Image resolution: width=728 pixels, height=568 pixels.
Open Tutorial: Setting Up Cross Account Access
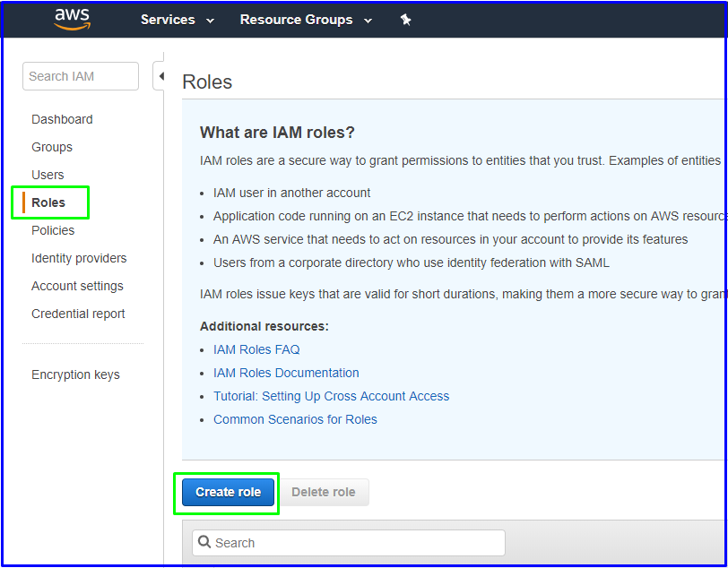click(332, 396)
